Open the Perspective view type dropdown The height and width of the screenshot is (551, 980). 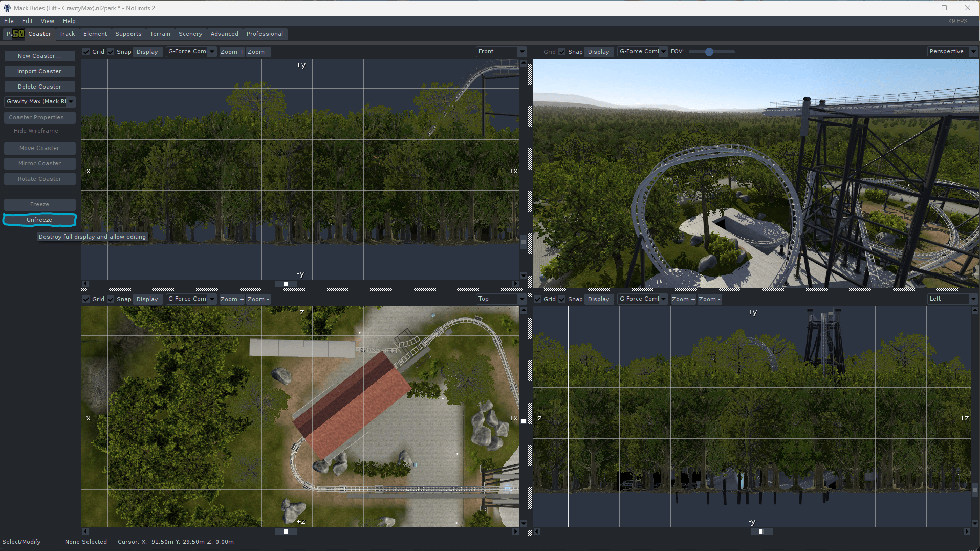pos(952,52)
